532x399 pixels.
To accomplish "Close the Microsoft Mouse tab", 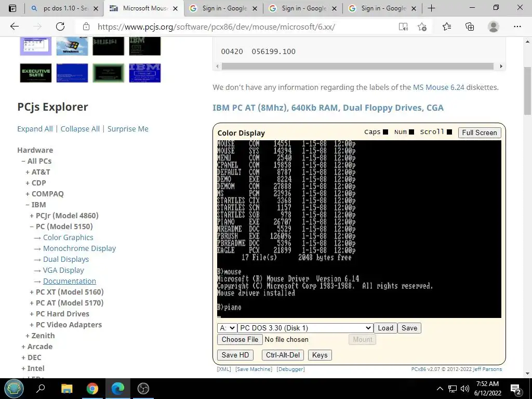I will click(175, 8).
